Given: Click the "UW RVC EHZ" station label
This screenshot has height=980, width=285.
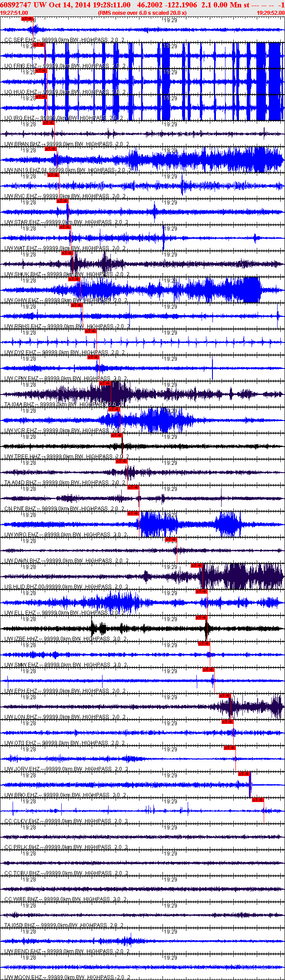Looking at the screenshot, I should coord(21,196).
